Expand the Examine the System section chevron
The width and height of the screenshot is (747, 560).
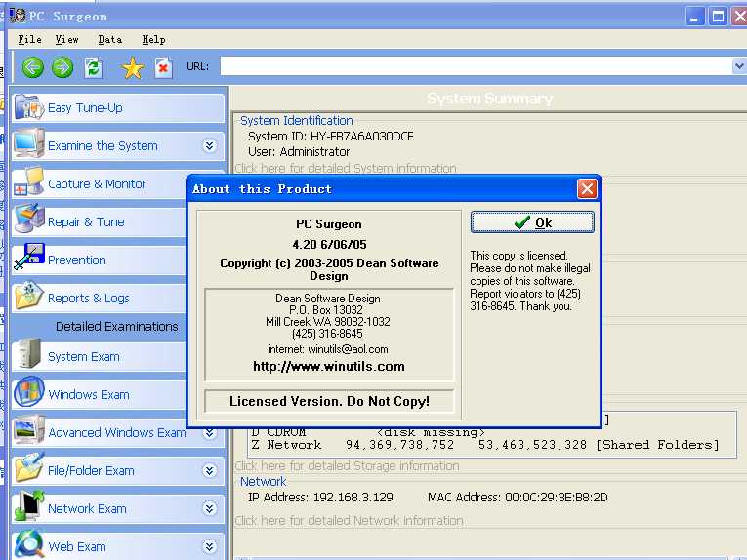pos(210,145)
